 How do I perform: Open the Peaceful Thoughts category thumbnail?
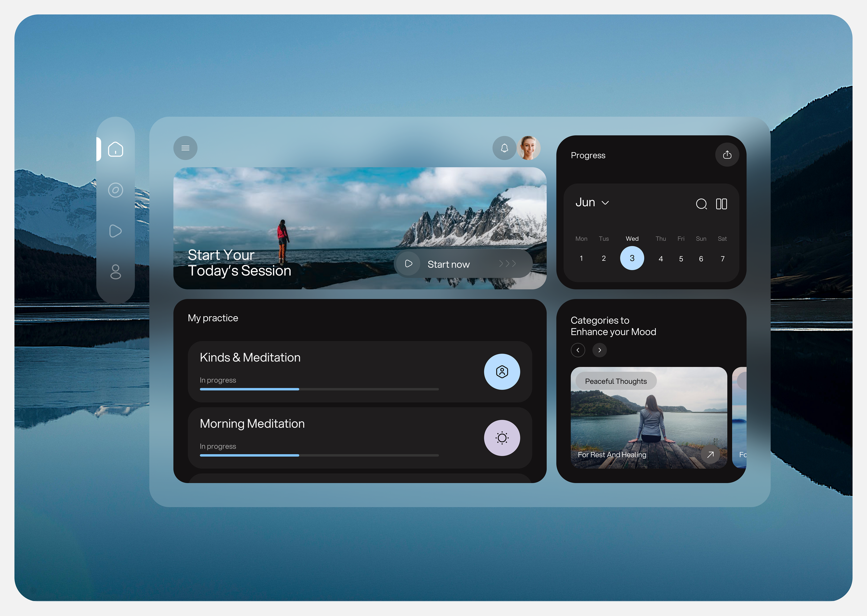coord(648,417)
